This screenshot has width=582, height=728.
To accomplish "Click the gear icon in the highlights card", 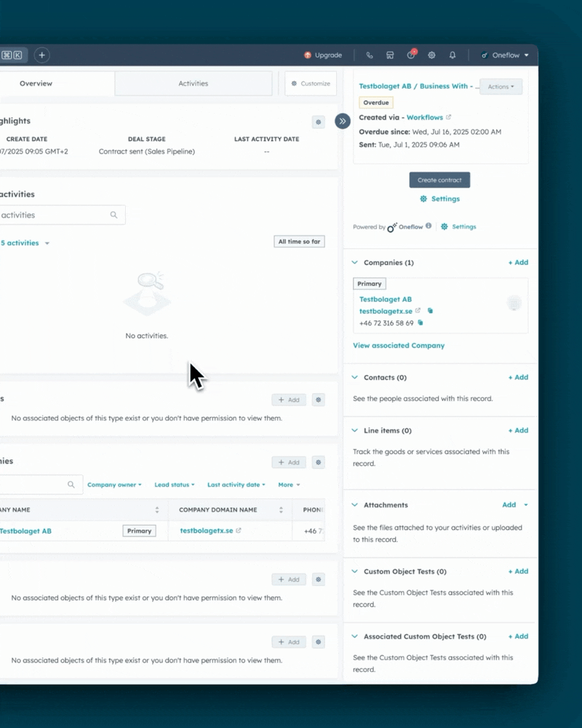I will click(318, 122).
